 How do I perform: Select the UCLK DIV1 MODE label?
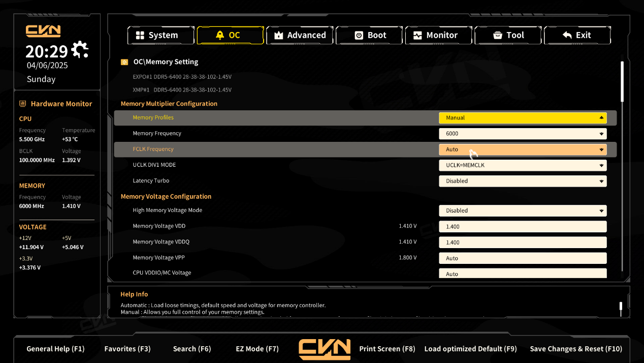click(x=154, y=165)
